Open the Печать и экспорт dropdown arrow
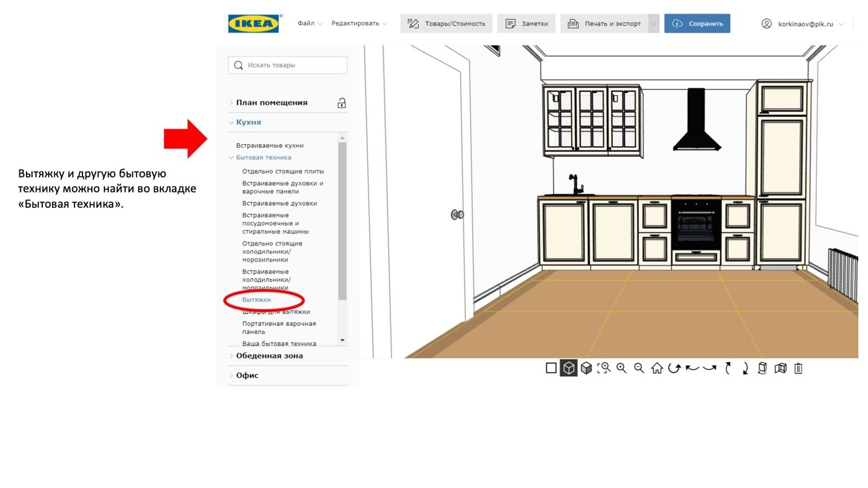This screenshot has height=488, width=868. pos(654,24)
